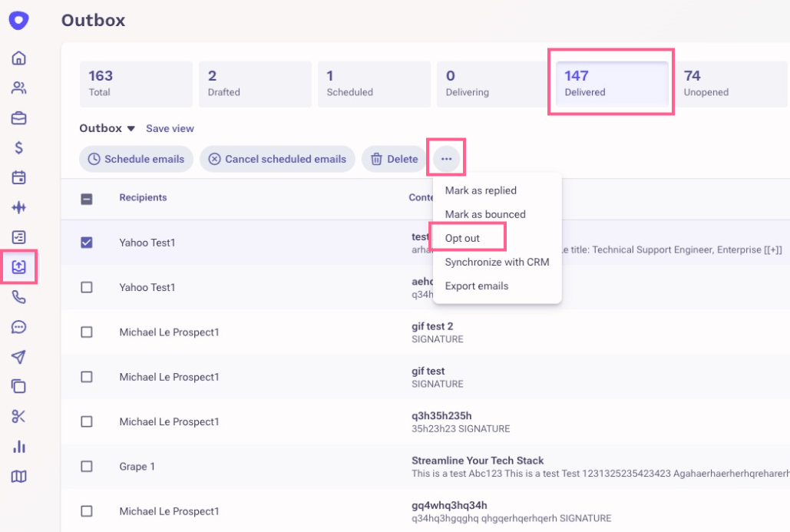Screen dimensions: 790x532
Task: Open the gq4whq3hq34h email subject
Action: (x=449, y=505)
